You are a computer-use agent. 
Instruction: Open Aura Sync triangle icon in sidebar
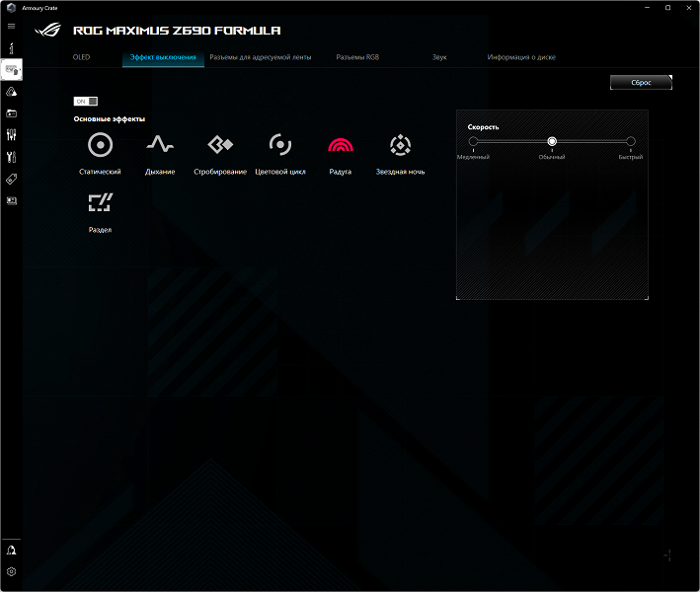click(x=12, y=92)
